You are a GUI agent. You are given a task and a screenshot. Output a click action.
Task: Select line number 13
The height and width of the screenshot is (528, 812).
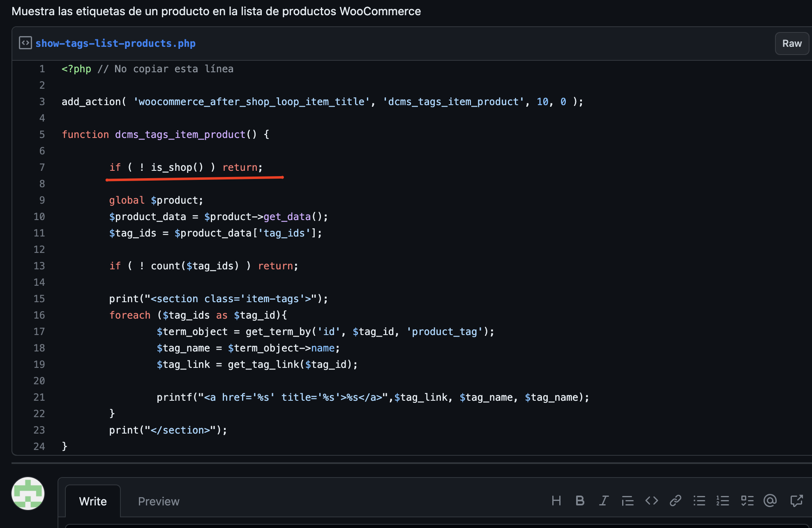pyautogui.click(x=39, y=266)
